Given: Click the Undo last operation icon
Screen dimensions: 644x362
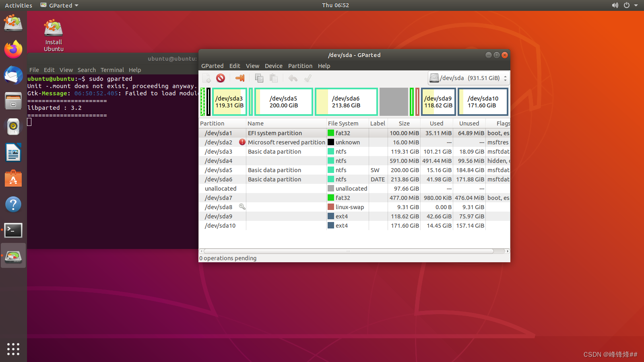Looking at the screenshot, I should tap(293, 78).
